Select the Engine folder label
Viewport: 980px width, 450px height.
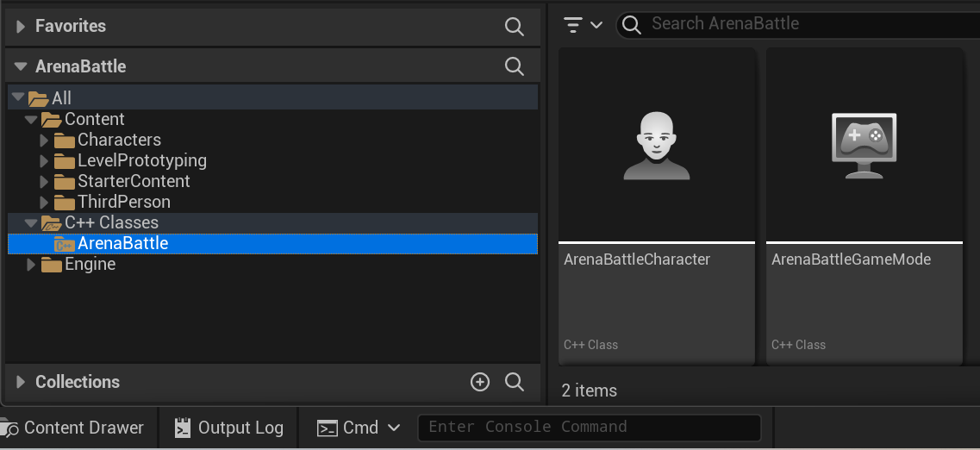(x=90, y=264)
